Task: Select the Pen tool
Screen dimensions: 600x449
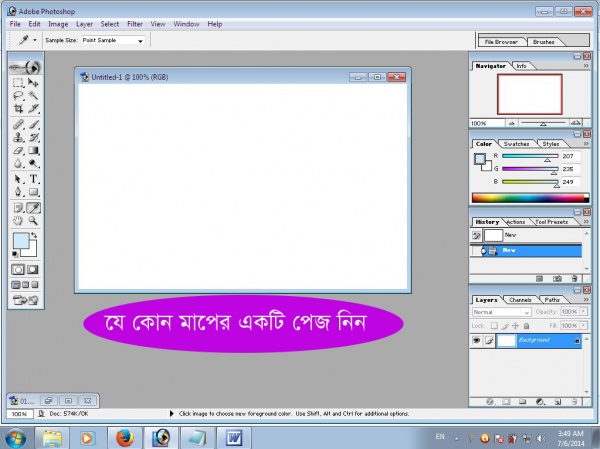Action: pos(18,192)
